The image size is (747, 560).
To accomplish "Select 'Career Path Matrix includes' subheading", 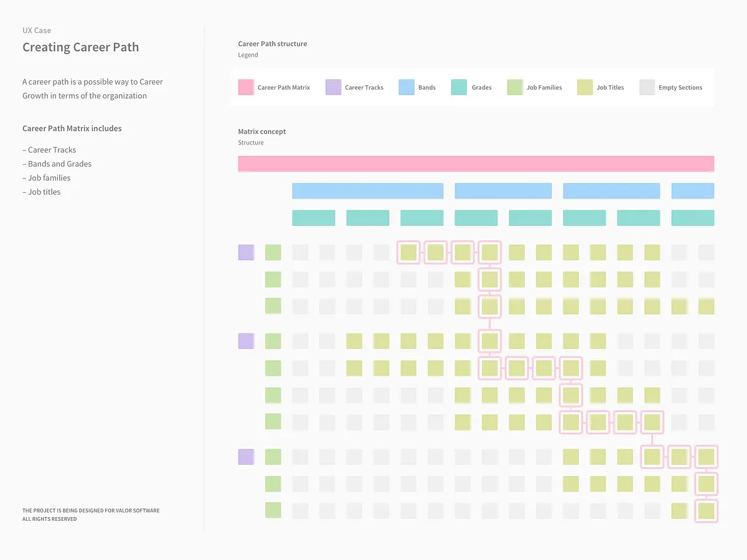I will point(72,129).
